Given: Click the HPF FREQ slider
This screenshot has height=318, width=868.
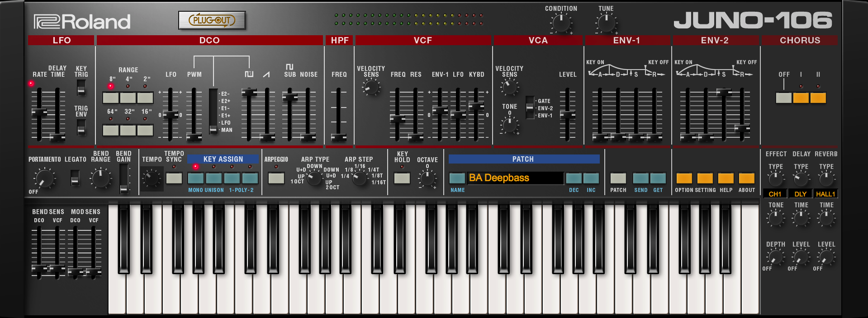Looking at the screenshot, I should coord(338,137).
